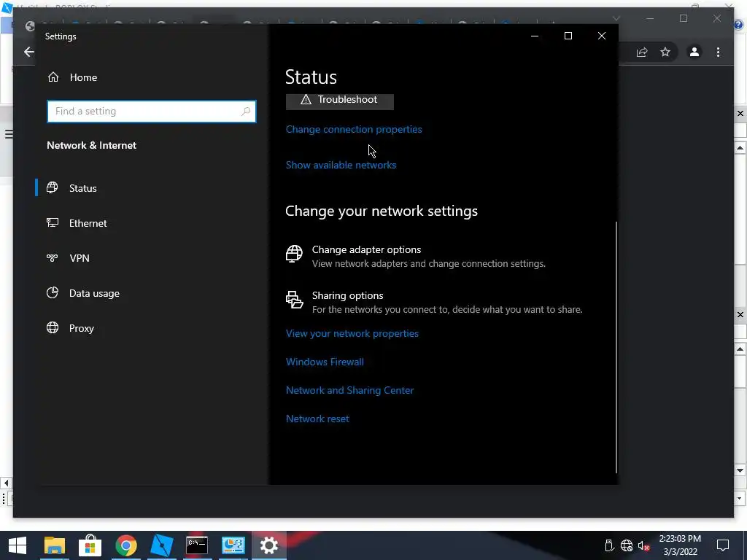Click the share icon in browser toolbar
Image resolution: width=747 pixels, height=560 pixels.
point(642,52)
